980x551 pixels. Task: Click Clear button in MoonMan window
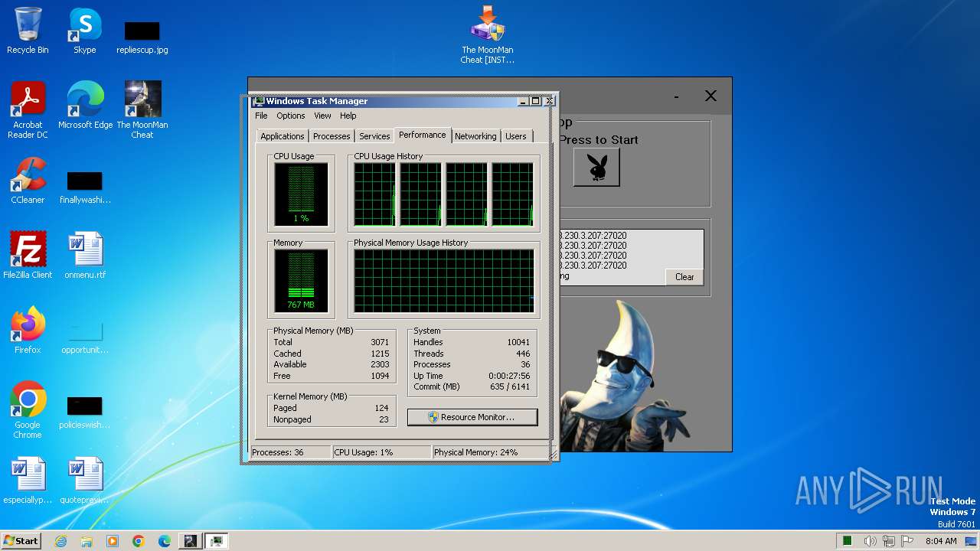pyautogui.click(x=684, y=277)
